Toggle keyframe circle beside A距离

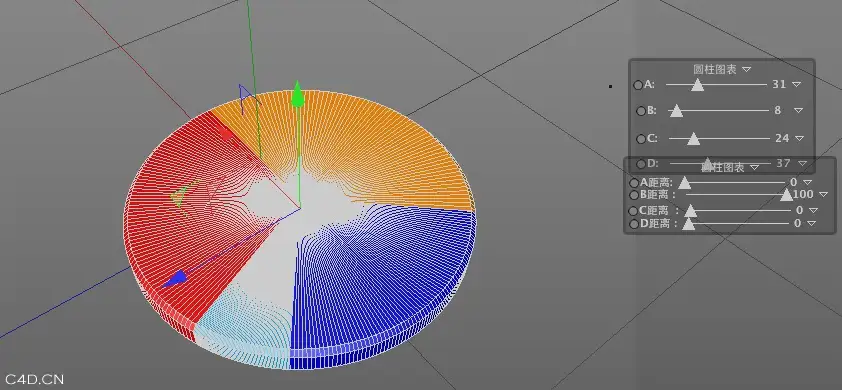click(634, 183)
